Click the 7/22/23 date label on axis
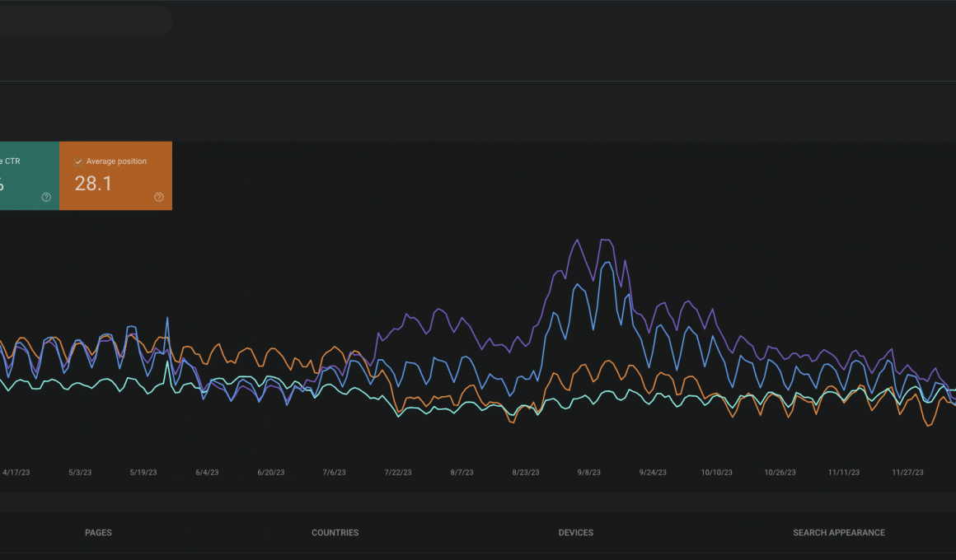The height and width of the screenshot is (560, 956). [x=398, y=473]
